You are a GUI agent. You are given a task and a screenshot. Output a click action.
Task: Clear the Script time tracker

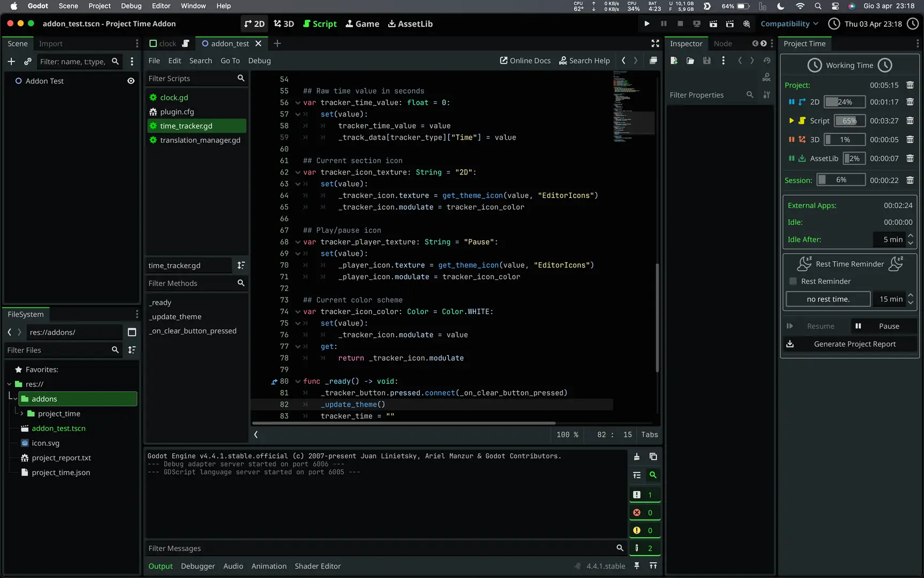[x=910, y=121]
